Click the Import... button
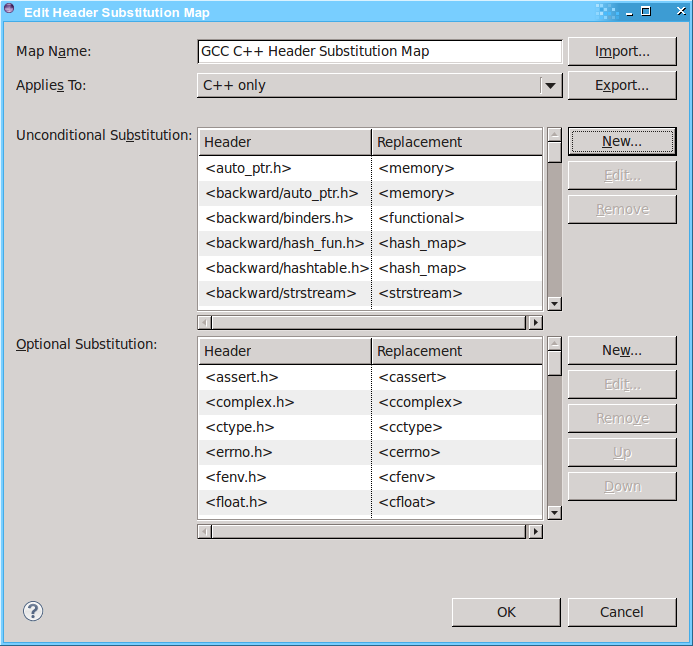 (622, 51)
